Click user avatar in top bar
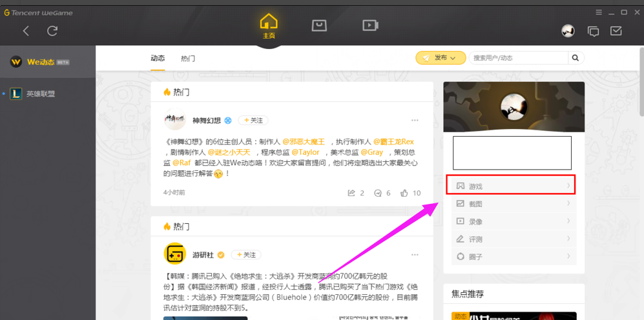 click(568, 31)
